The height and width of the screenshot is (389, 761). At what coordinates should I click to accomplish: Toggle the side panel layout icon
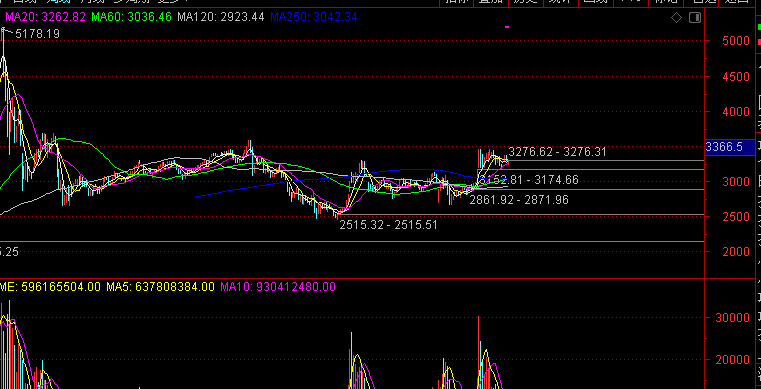[695, 18]
